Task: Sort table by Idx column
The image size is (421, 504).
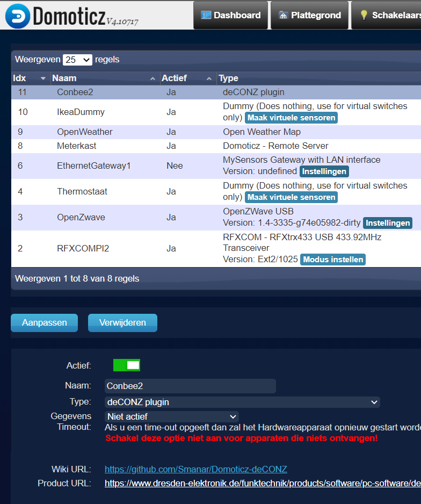Action: click(x=31, y=78)
